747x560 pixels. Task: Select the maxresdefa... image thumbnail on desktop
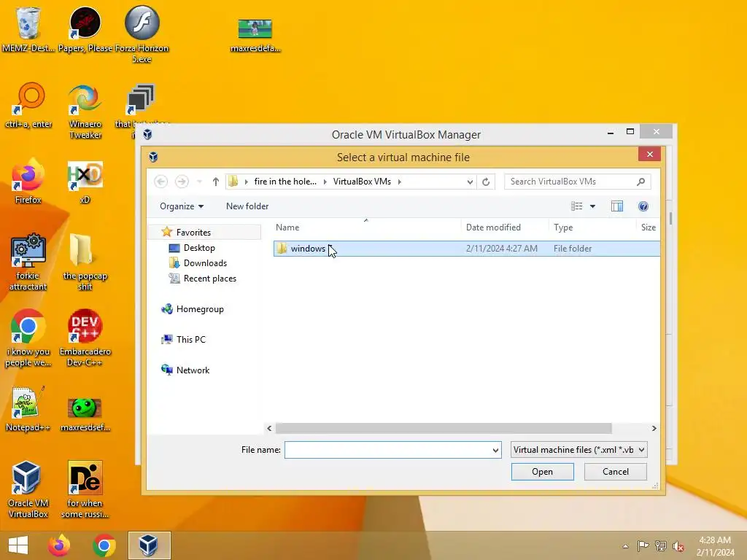[x=255, y=35]
